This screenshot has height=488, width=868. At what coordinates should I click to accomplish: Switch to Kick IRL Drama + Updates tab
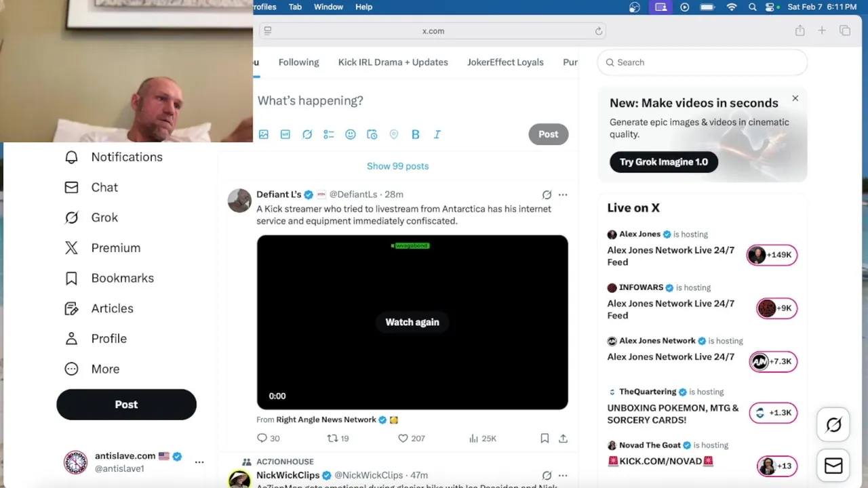[x=393, y=62]
